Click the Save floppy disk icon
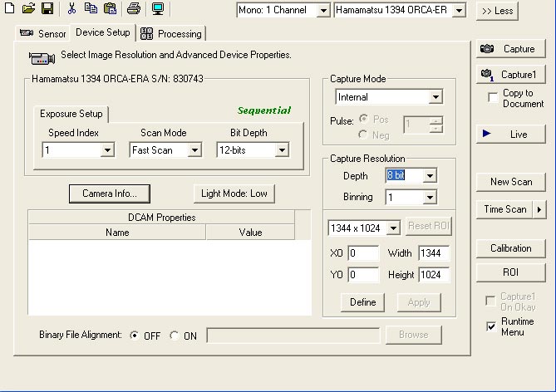The height and width of the screenshot is (392, 556). coord(47,9)
